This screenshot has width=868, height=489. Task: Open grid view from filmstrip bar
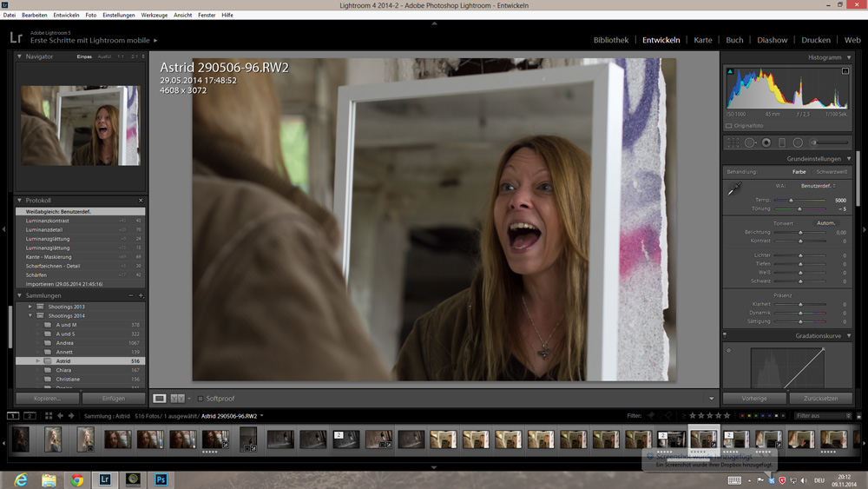pos(49,416)
